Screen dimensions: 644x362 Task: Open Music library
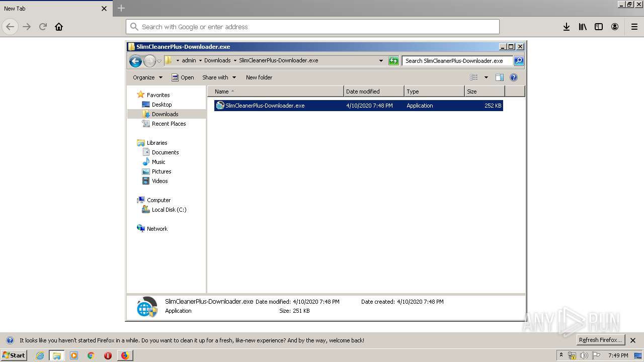coord(158,162)
